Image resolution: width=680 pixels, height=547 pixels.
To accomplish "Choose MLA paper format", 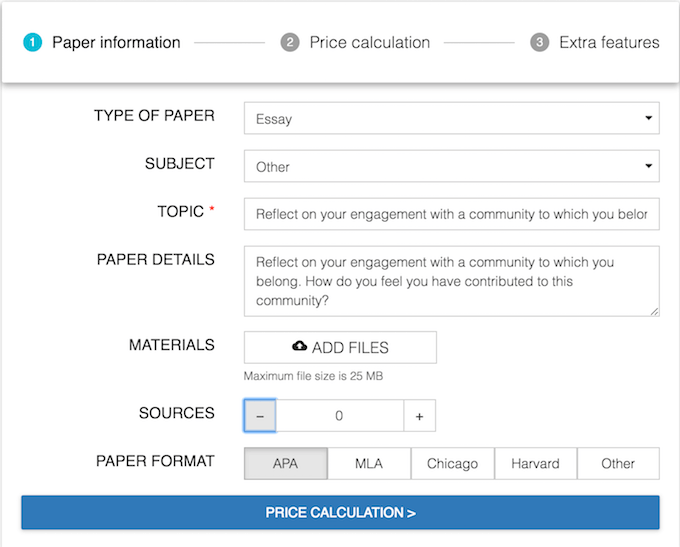I will [369, 464].
